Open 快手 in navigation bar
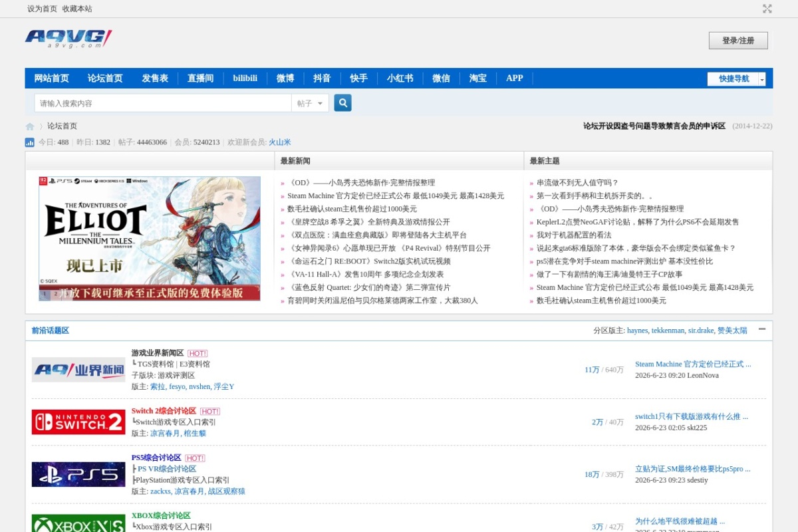This screenshot has height=532, width=798. click(358, 78)
